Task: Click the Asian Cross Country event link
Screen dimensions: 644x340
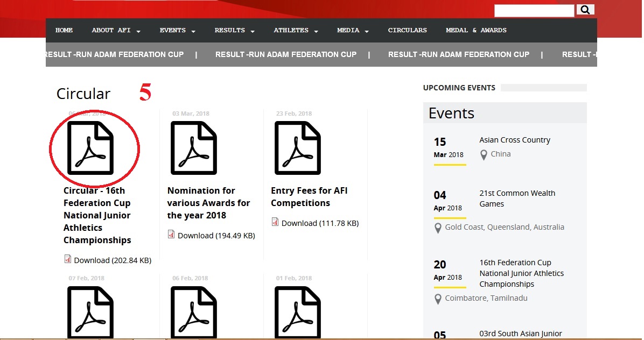Action: pos(515,140)
